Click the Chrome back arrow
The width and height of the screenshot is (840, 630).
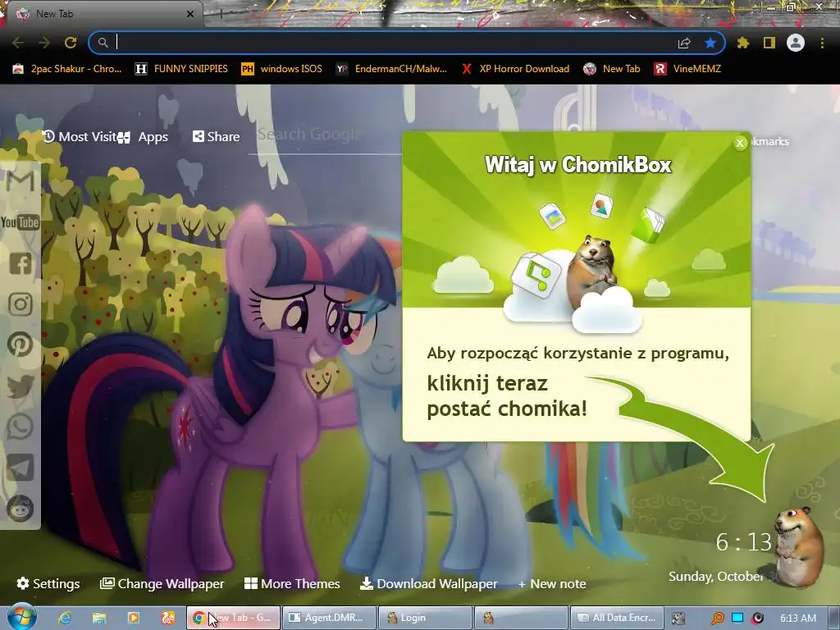click(18, 43)
